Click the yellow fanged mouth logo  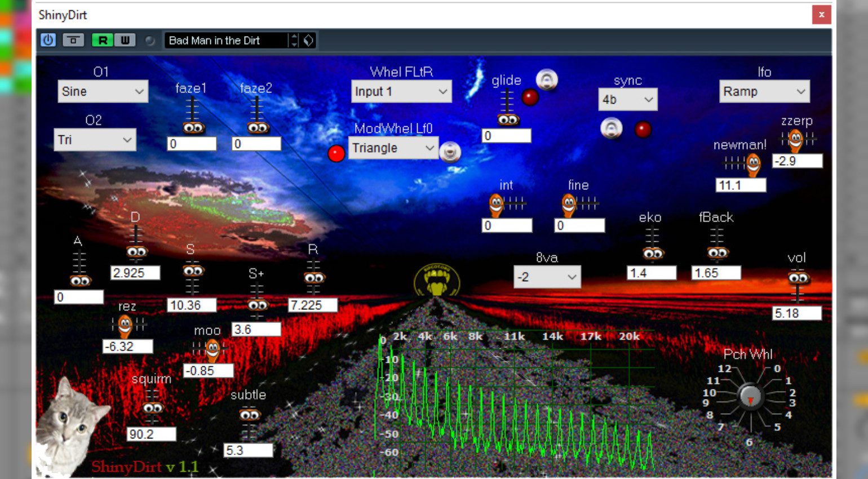pyautogui.click(x=437, y=280)
